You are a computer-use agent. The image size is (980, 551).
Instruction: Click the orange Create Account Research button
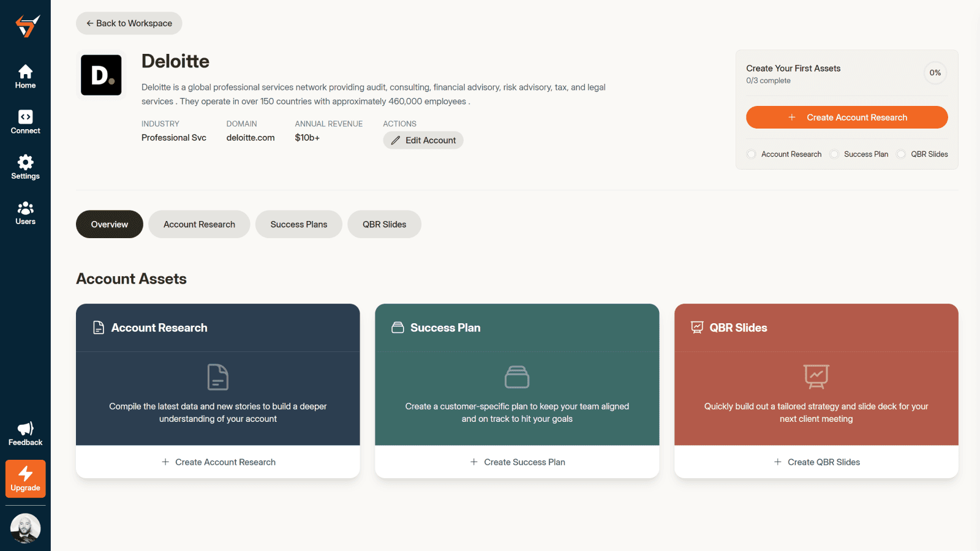point(847,118)
